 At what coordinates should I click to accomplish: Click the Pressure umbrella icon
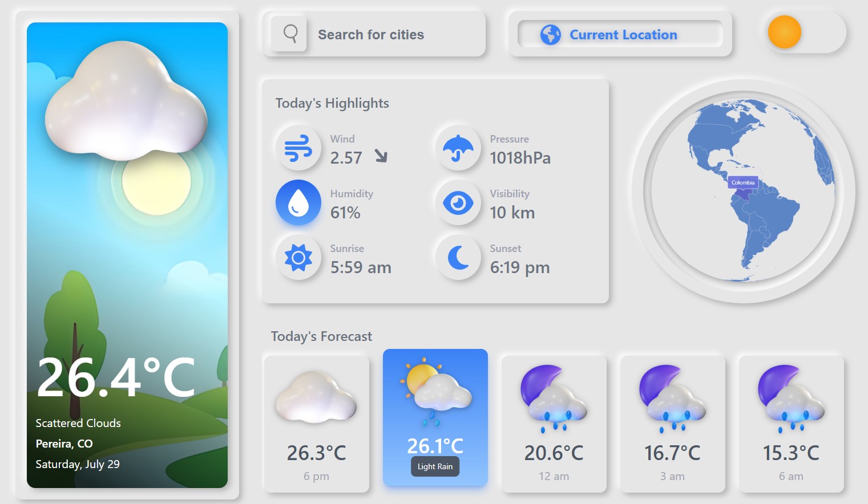click(458, 148)
